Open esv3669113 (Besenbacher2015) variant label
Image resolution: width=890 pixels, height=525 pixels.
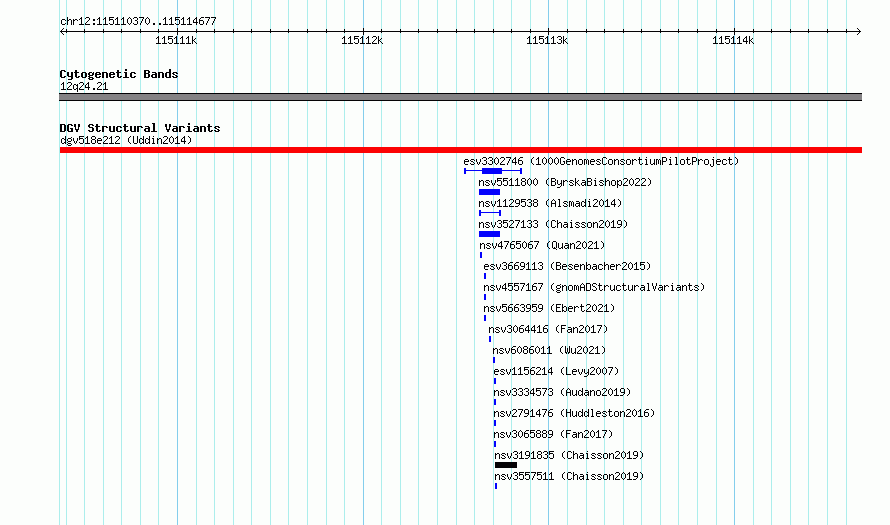click(x=567, y=266)
